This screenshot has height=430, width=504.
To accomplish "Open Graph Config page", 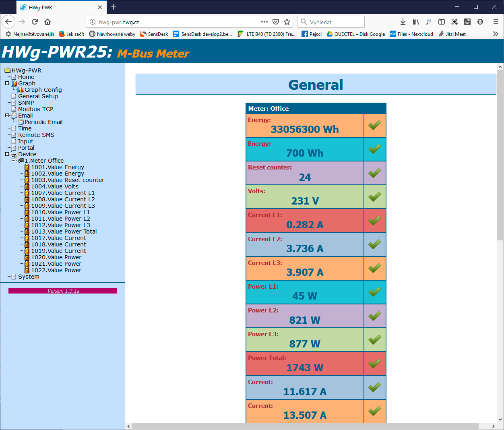I will pyautogui.click(x=43, y=90).
